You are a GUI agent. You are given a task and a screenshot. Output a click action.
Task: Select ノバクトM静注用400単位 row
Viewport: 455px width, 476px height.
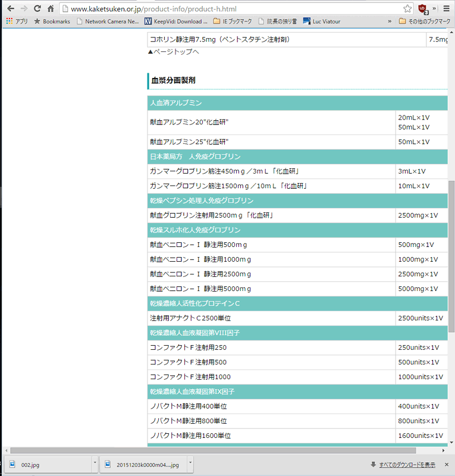point(297,406)
